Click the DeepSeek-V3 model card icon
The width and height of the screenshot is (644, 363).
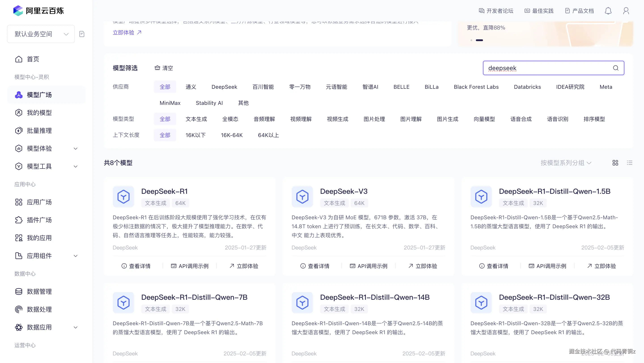302,197
